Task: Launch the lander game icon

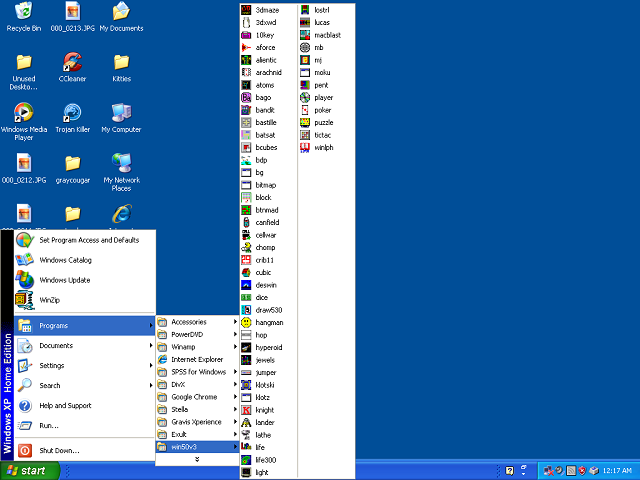Action: tap(246, 422)
